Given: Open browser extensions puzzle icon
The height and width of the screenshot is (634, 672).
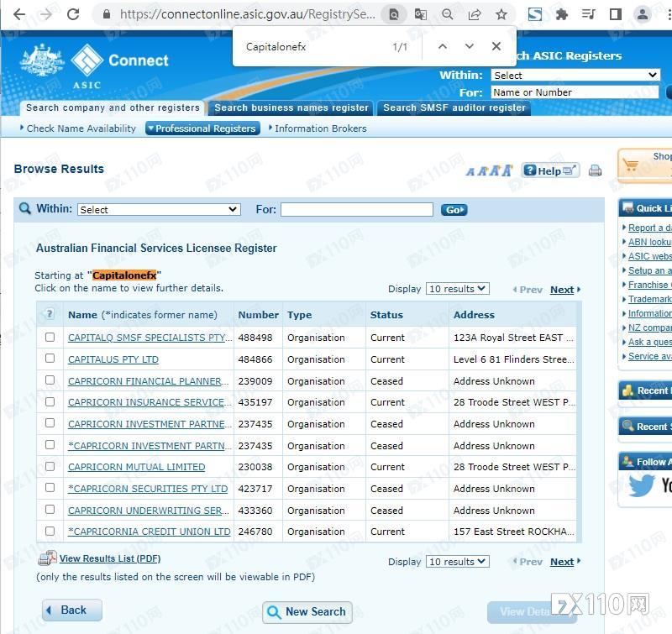Looking at the screenshot, I should 562,14.
